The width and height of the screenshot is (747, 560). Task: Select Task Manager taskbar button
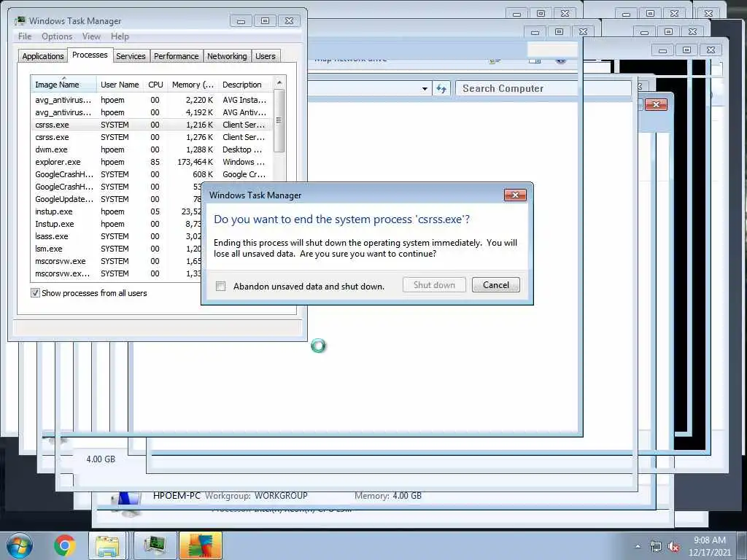pos(155,545)
